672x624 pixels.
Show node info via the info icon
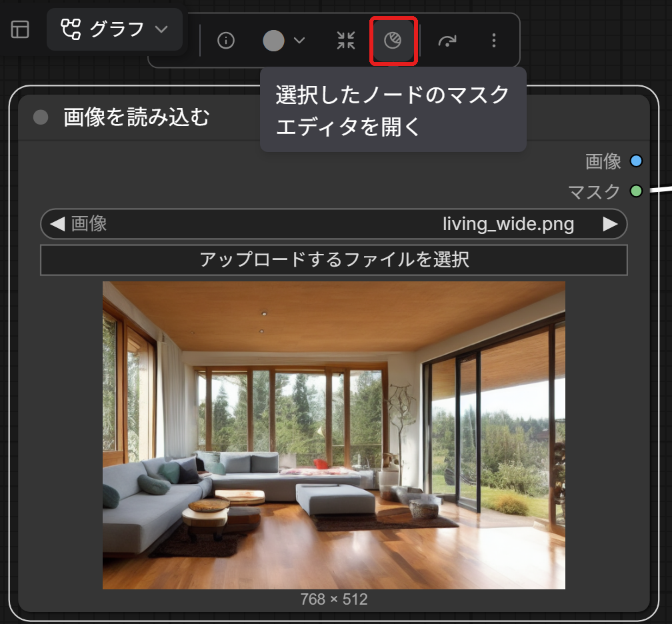226,41
